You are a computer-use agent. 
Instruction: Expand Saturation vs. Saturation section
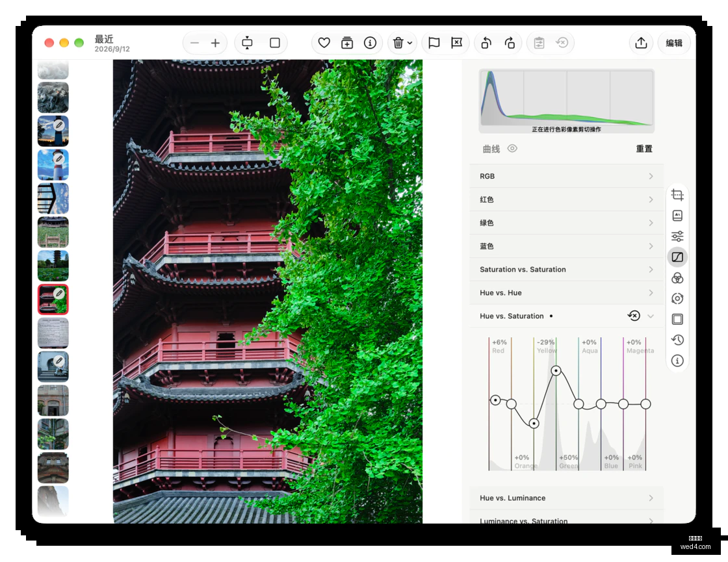[x=566, y=269]
